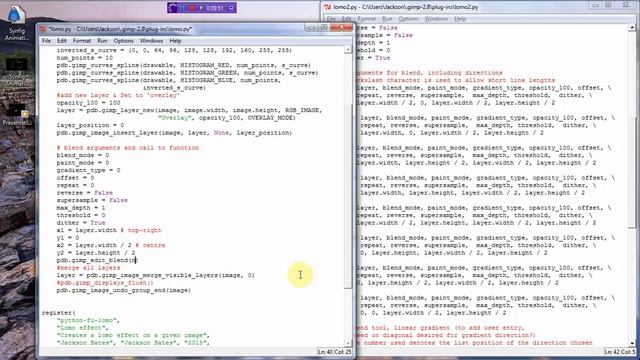Click recording timer 0:09:51

pos(215,8)
